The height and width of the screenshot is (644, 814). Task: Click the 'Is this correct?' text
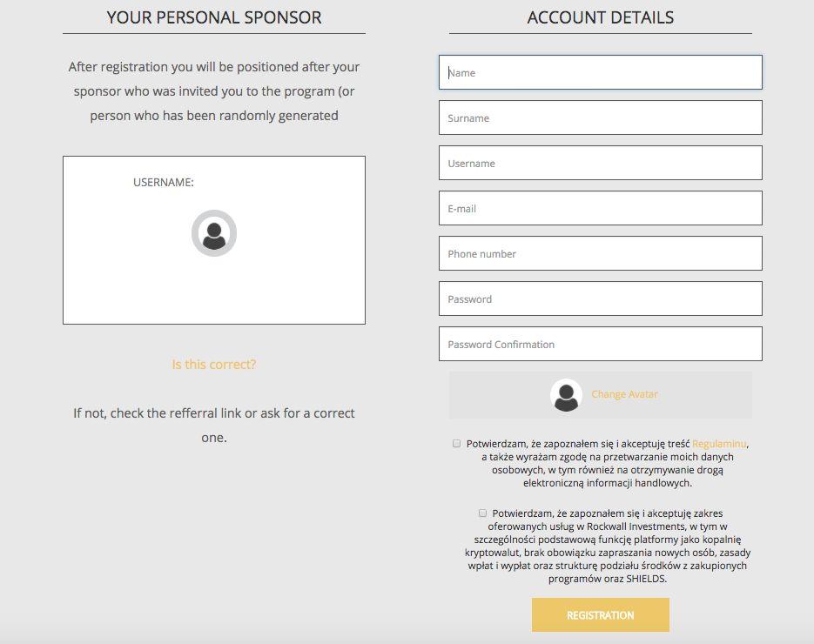(x=214, y=365)
